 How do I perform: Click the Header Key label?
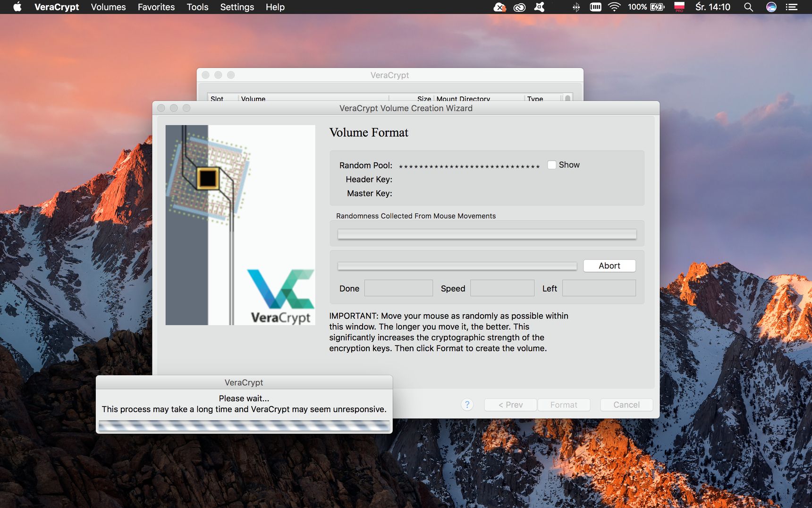tap(369, 180)
